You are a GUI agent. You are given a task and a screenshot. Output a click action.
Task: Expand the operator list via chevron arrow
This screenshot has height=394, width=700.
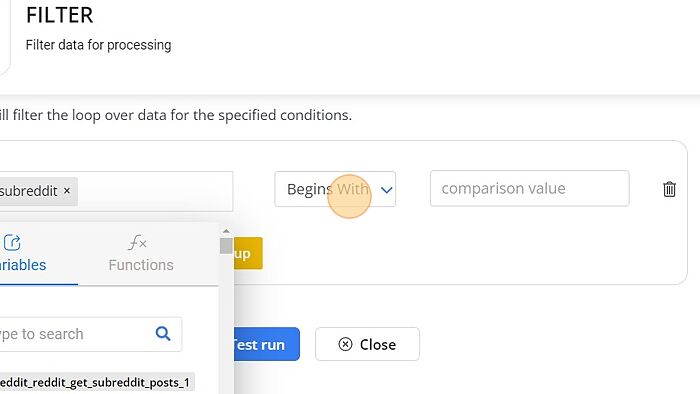[387, 190]
